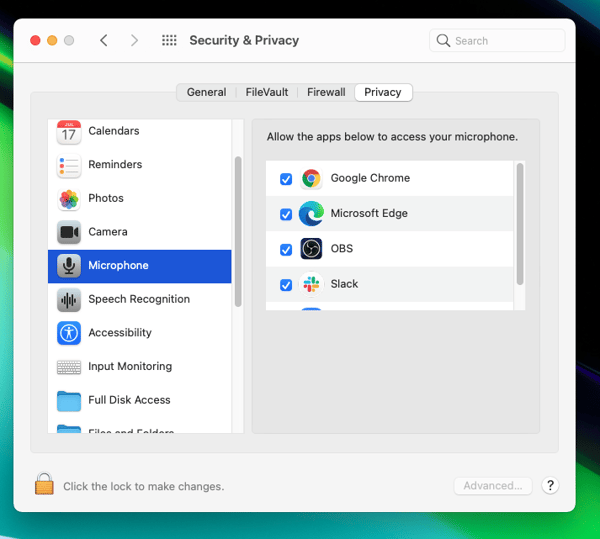
Task: Click the Photos flower icon
Action: (69, 199)
